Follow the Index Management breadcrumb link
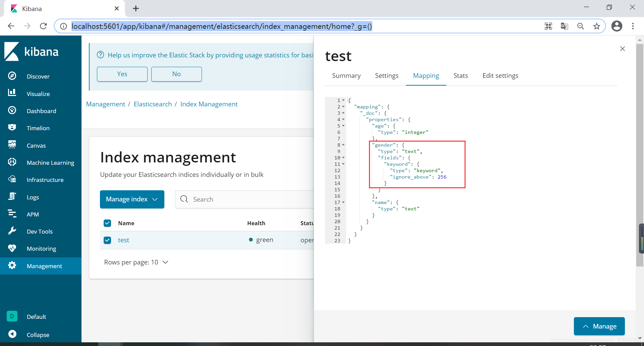The image size is (644, 346). click(x=209, y=104)
